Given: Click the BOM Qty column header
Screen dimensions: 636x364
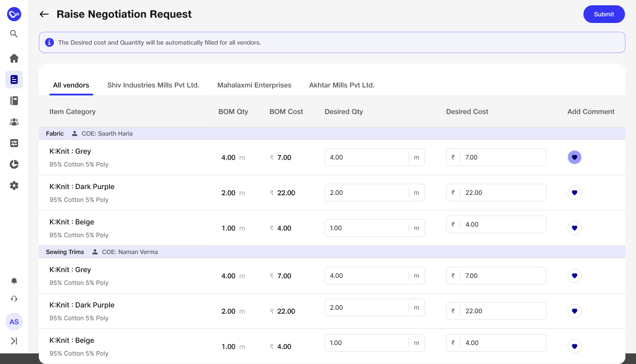Looking at the screenshot, I should [x=233, y=112].
